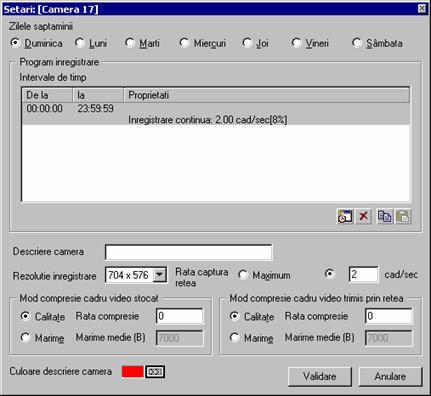
Task: Add a new time interval icon
Action: pyautogui.click(x=345, y=216)
